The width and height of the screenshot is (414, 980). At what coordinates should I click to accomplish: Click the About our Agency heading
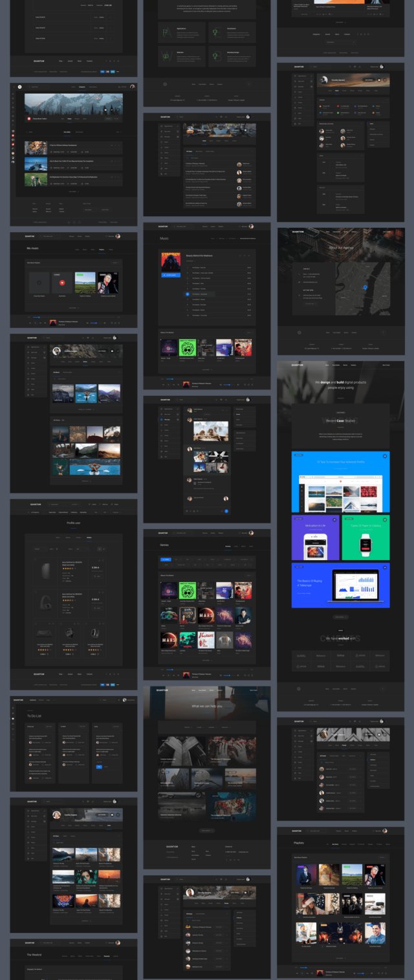point(341,248)
